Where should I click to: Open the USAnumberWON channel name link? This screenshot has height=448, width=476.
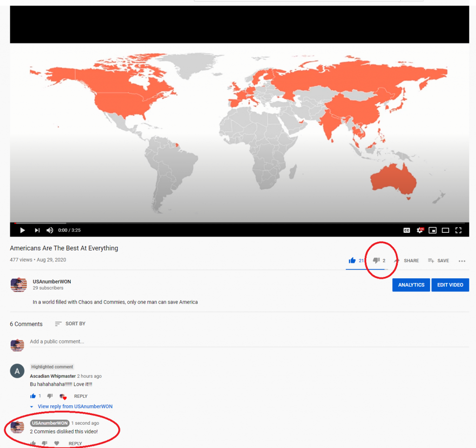tap(52, 282)
